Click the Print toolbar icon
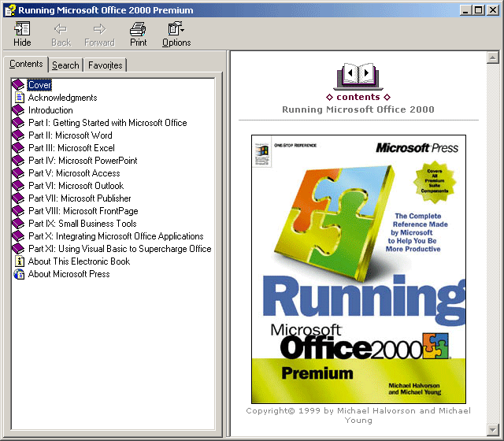This screenshot has width=504, height=441. click(x=139, y=29)
